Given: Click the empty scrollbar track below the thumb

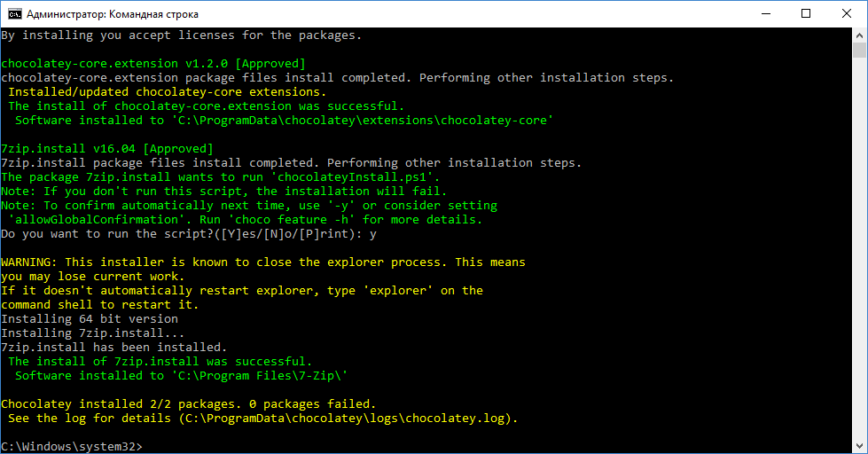Looking at the screenshot, I should [859, 249].
